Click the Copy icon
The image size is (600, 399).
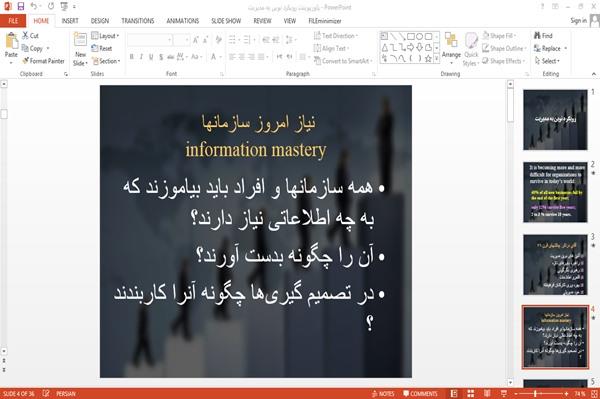25,48
